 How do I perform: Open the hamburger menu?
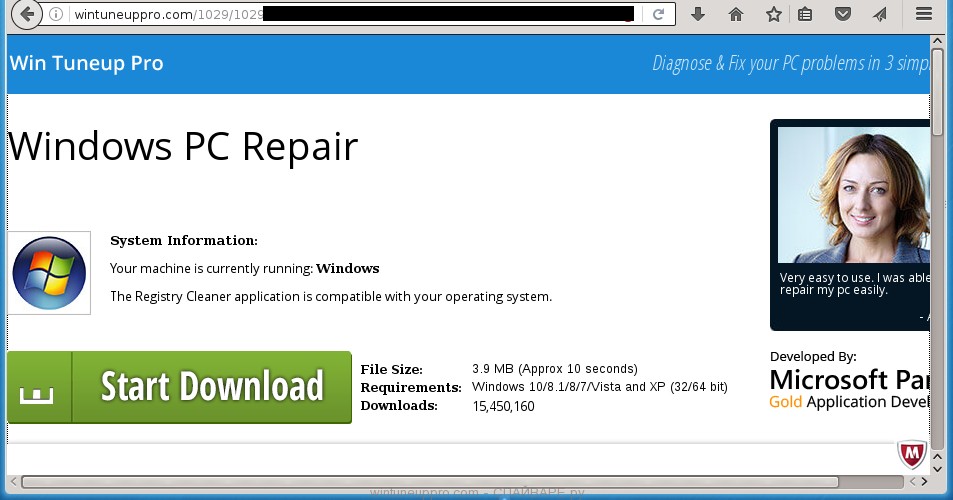(925, 15)
